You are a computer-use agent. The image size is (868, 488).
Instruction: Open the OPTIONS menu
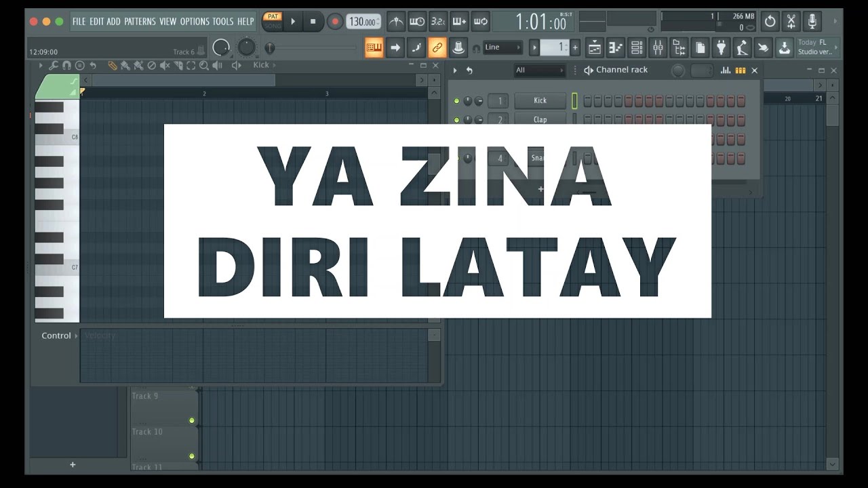click(195, 22)
